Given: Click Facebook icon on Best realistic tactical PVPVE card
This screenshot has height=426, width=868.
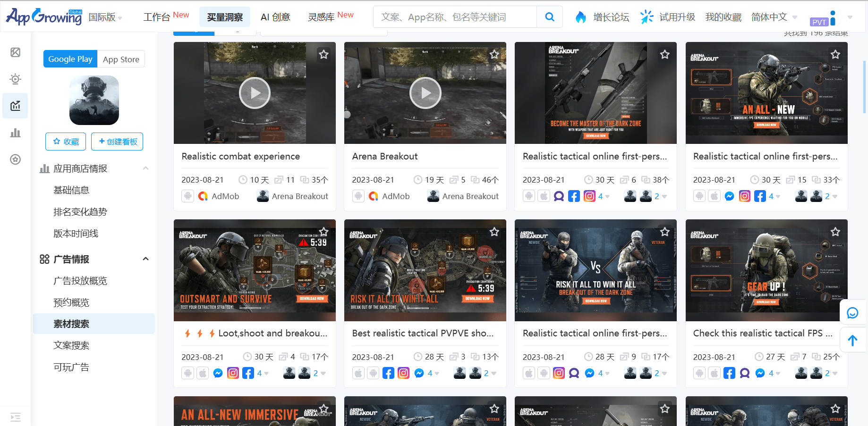Looking at the screenshot, I should tap(388, 373).
